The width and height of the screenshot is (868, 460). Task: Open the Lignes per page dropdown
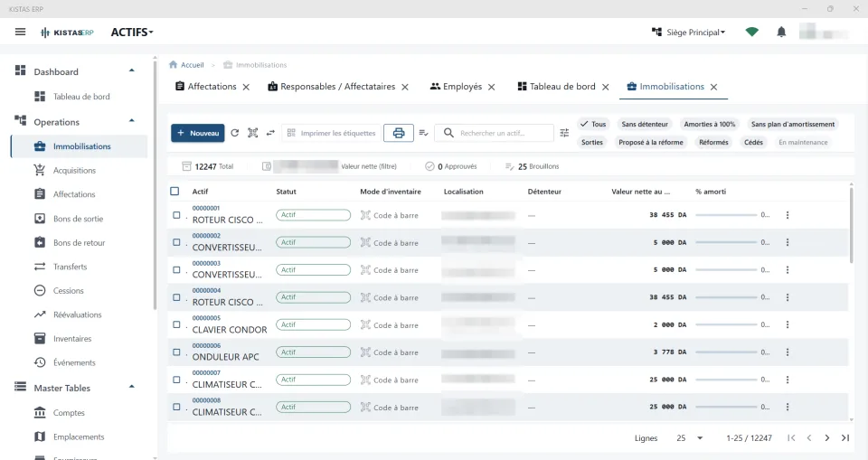pyautogui.click(x=690, y=437)
